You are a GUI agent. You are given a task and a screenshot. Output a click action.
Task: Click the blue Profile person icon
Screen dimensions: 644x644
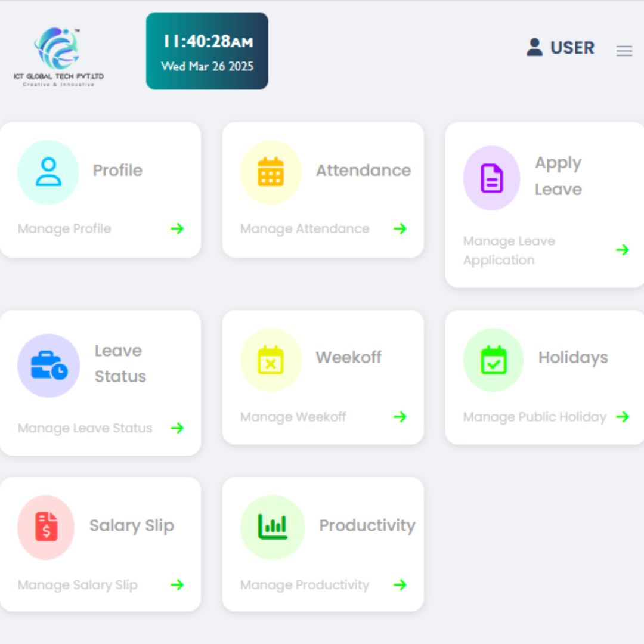pos(48,172)
